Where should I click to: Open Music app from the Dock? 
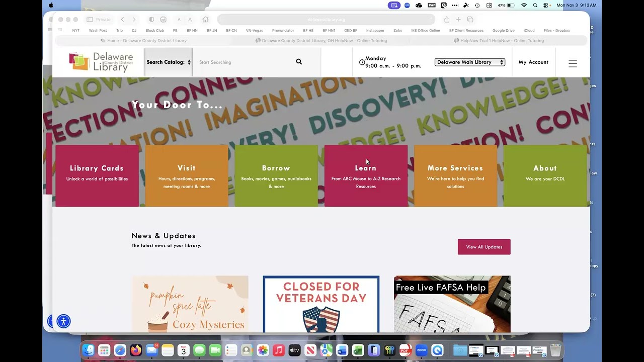pyautogui.click(x=279, y=350)
